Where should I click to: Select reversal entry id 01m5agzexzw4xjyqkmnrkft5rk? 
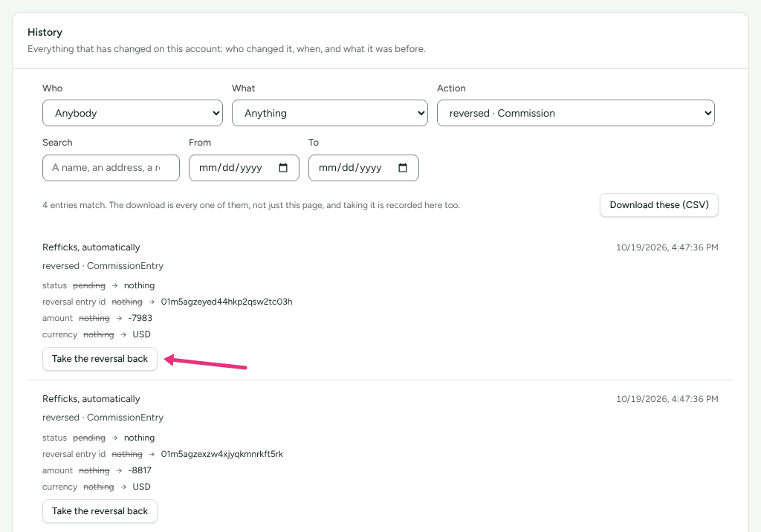221,454
